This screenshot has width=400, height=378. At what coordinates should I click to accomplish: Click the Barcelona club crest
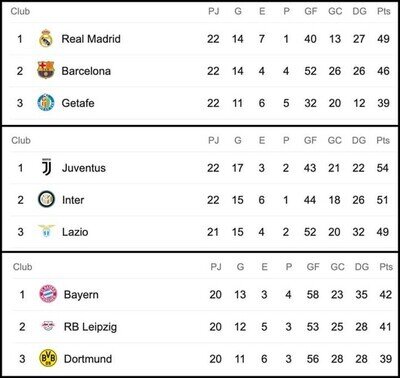(x=46, y=70)
